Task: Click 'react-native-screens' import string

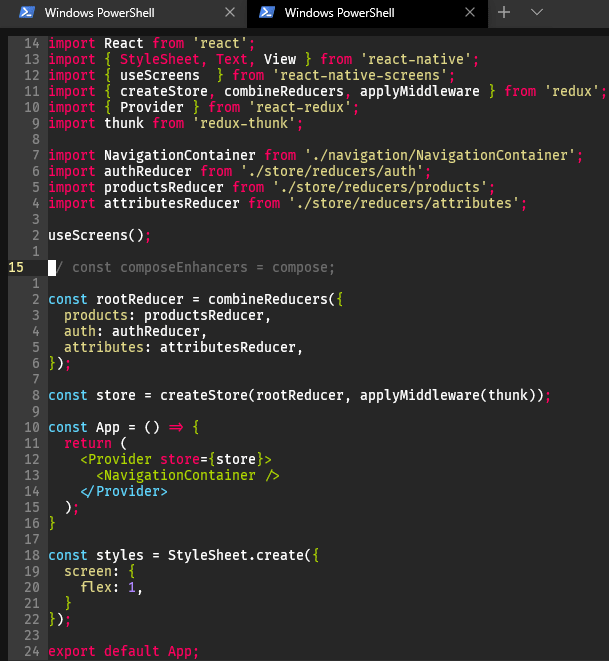Action: 360,75
